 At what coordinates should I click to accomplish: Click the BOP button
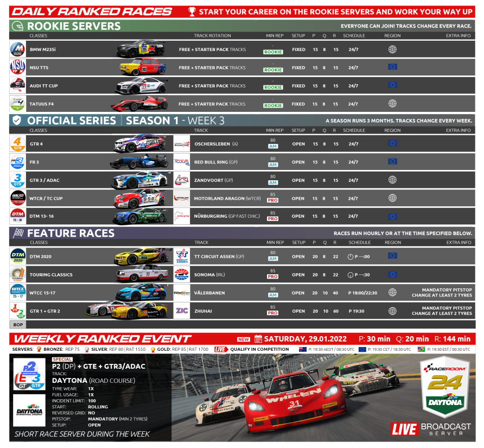tap(17, 324)
